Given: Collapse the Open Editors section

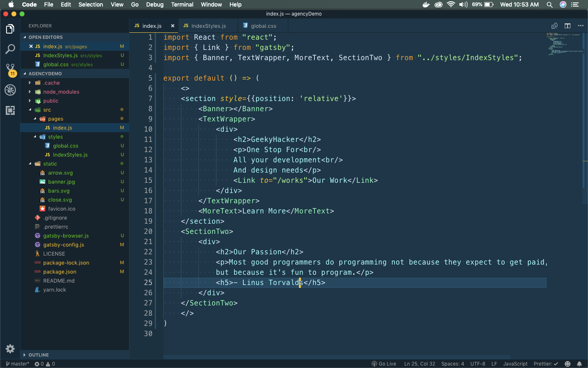Looking at the screenshot, I should point(45,37).
